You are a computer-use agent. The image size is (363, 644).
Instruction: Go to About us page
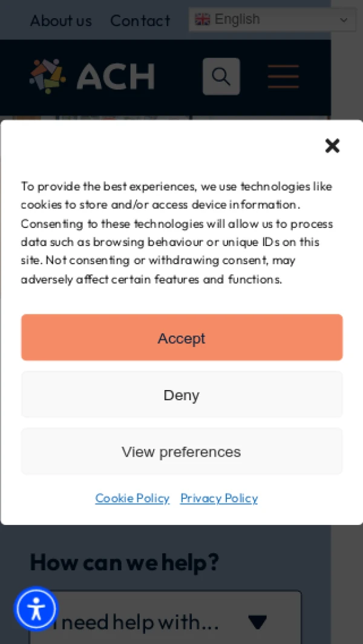click(61, 21)
